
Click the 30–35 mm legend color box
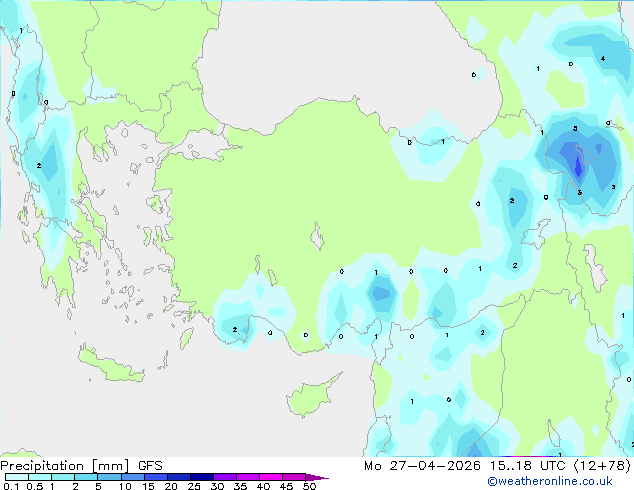tap(224, 477)
